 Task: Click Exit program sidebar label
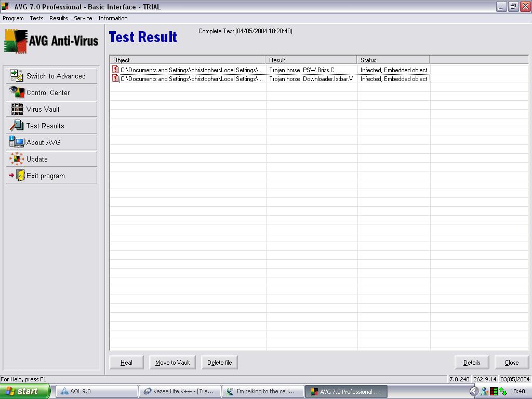pos(46,176)
